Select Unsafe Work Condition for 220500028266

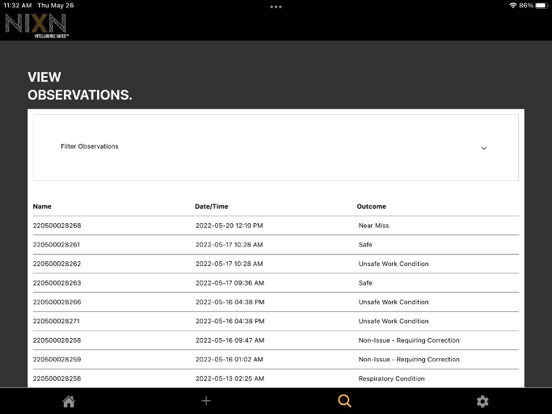pos(394,302)
